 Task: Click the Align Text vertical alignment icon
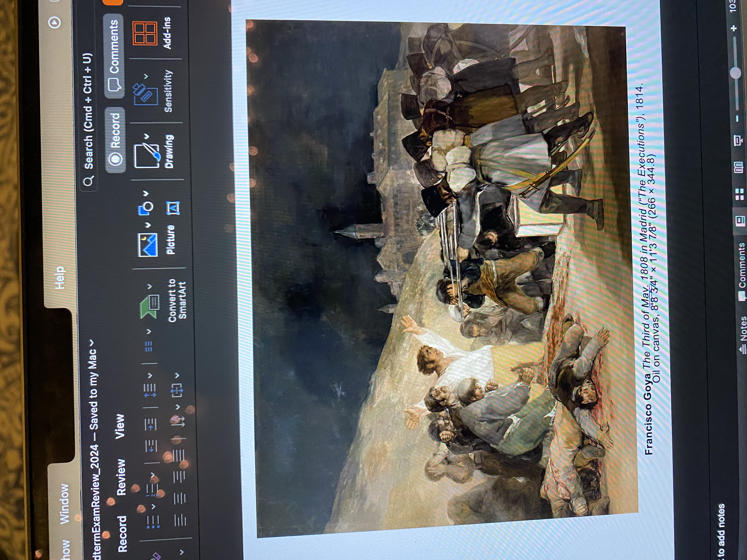pyautogui.click(x=177, y=390)
